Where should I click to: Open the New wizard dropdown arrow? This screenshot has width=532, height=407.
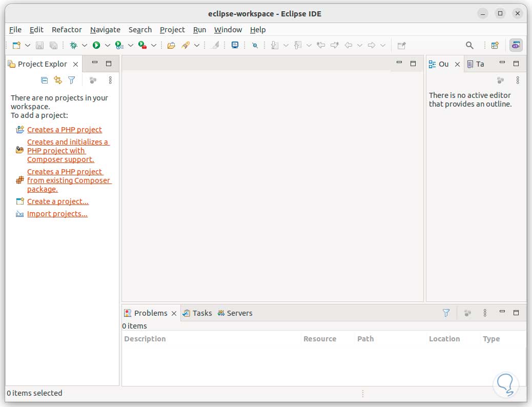tap(28, 45)
